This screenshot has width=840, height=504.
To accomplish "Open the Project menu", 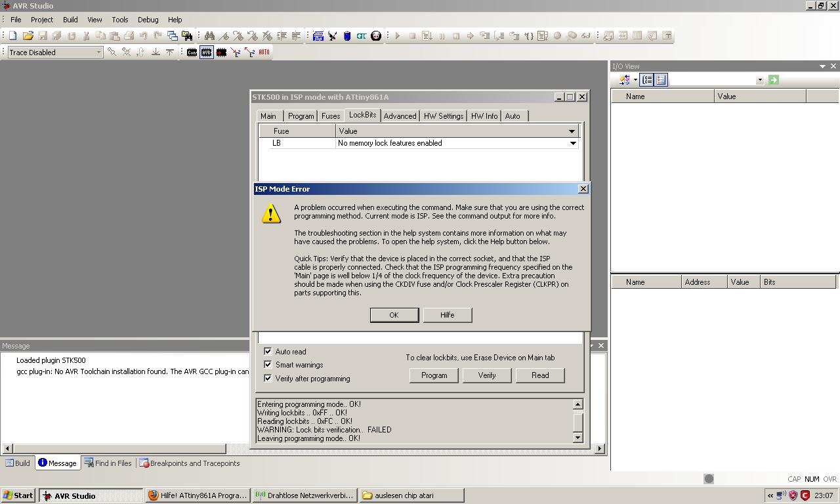I will tap(42, 20).
